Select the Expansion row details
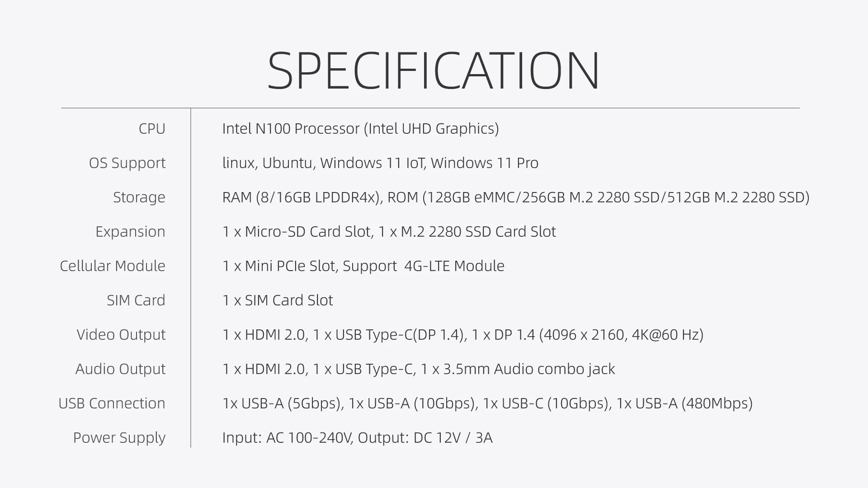This screenshot has width=868, height=488. click(388, 231)
